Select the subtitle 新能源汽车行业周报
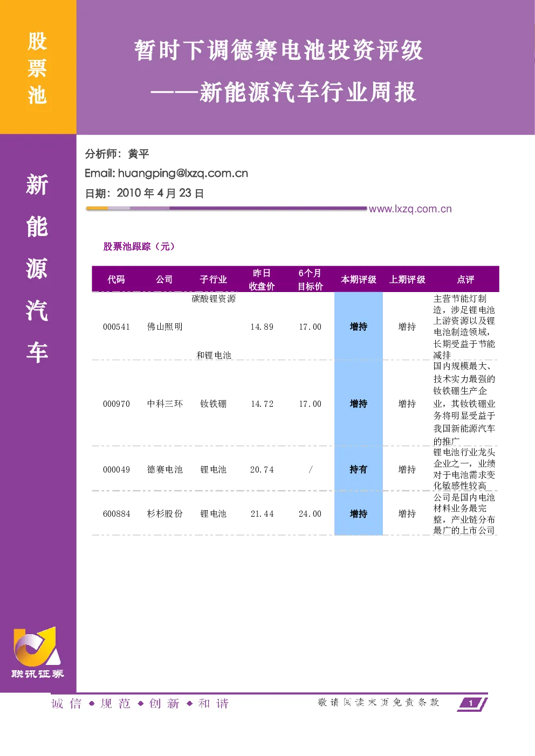The width and height of the screenshot is (535, 756). pos(308,92)
